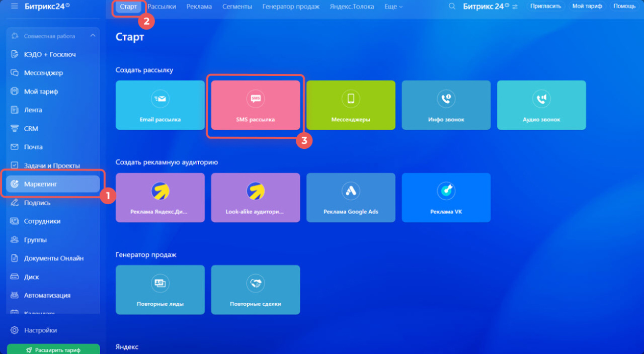The image size is (644, 354).
Task: Open the Реклама VK tile
Action: pos(446,198)
